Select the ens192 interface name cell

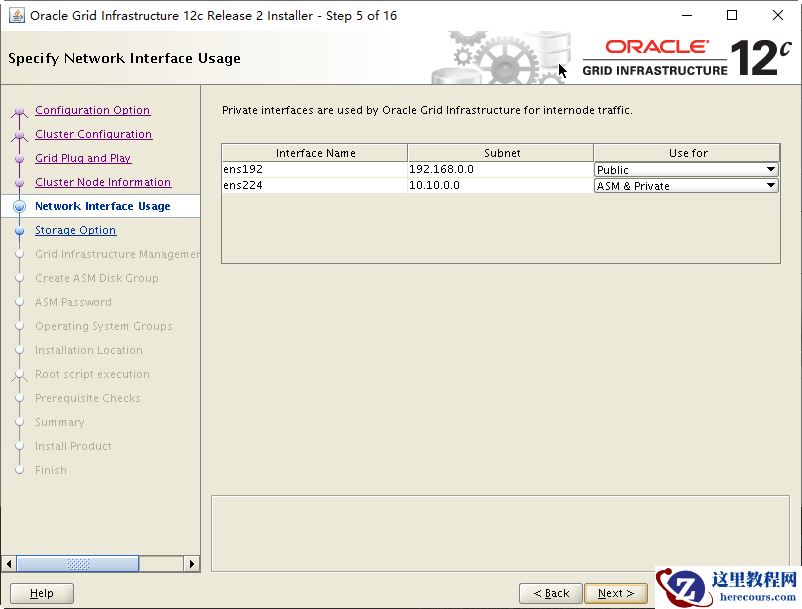pos(315,169)
